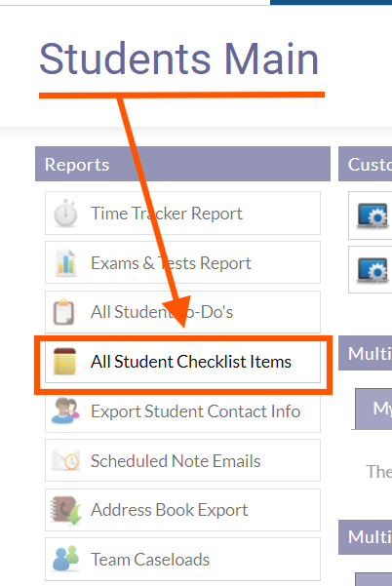Click the Team Caseloads people icon
This screenshot has height=586, width=392.
tap(65, 559)
